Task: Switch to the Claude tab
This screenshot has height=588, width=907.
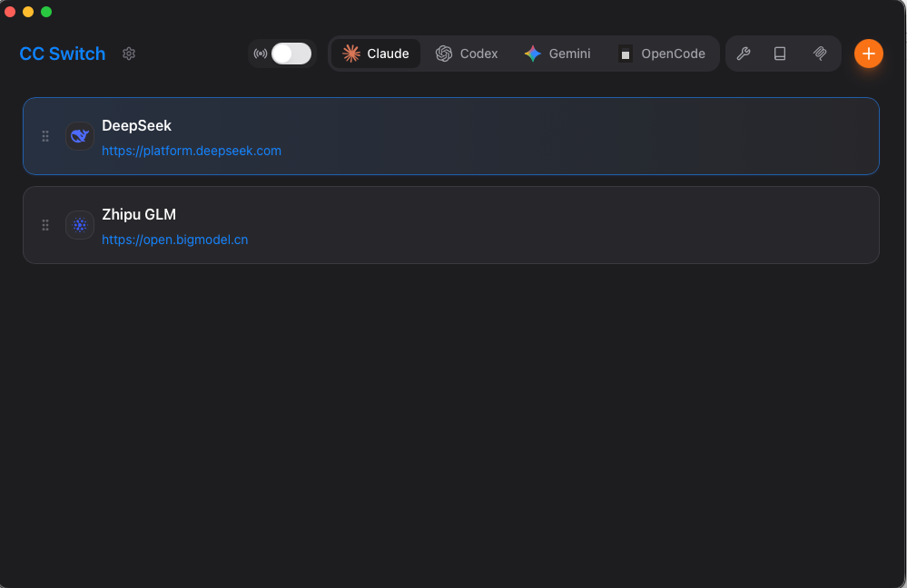Action: [x=376, y=54]
